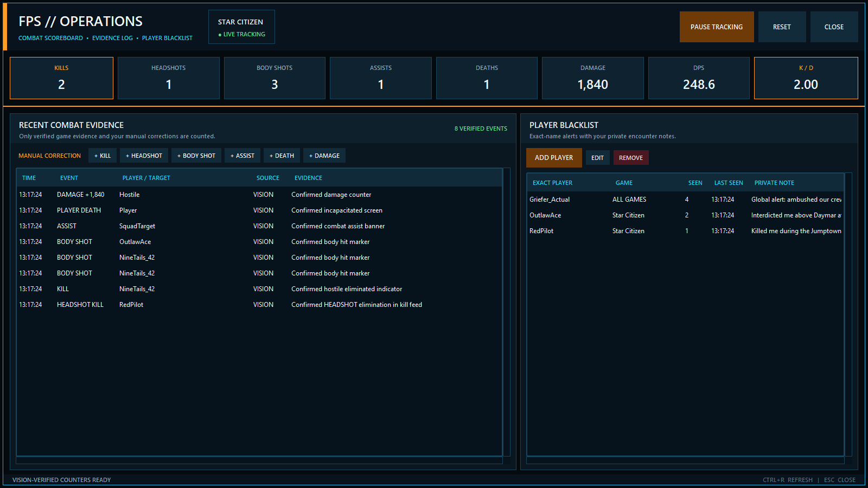Add a manual Kill correction
Viewport: 868px width, 488px height.
[x=103, y=156]
